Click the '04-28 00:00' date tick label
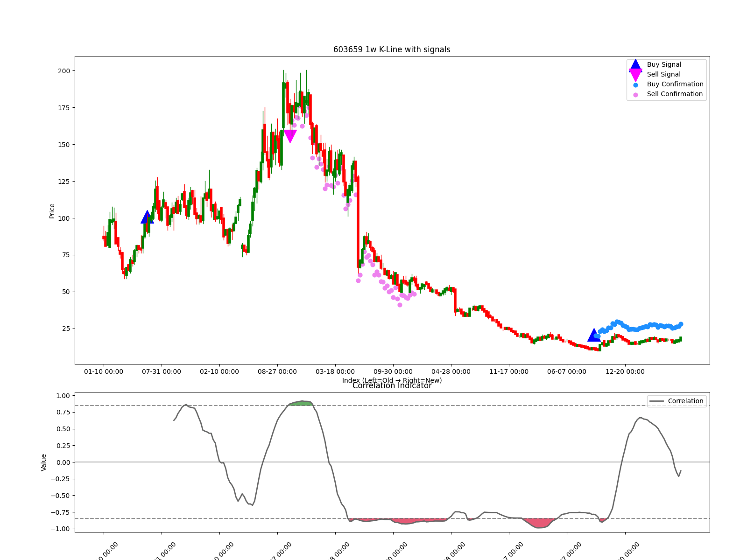The width and height of the screenshot is (747, 560). [x=451, y=371]
